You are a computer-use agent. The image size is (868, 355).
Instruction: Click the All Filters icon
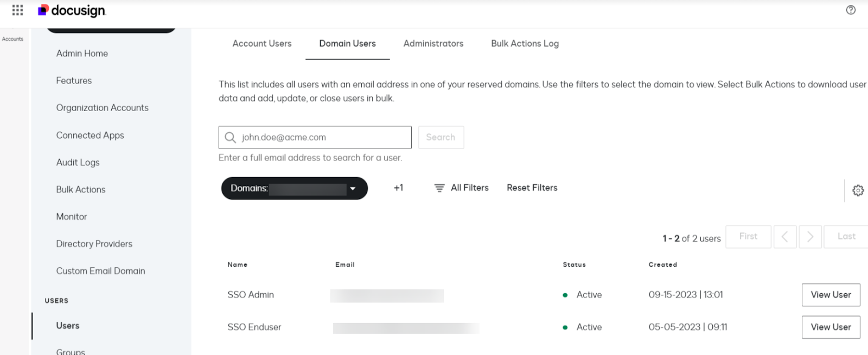pyautogui.click(x=439, y=188)
